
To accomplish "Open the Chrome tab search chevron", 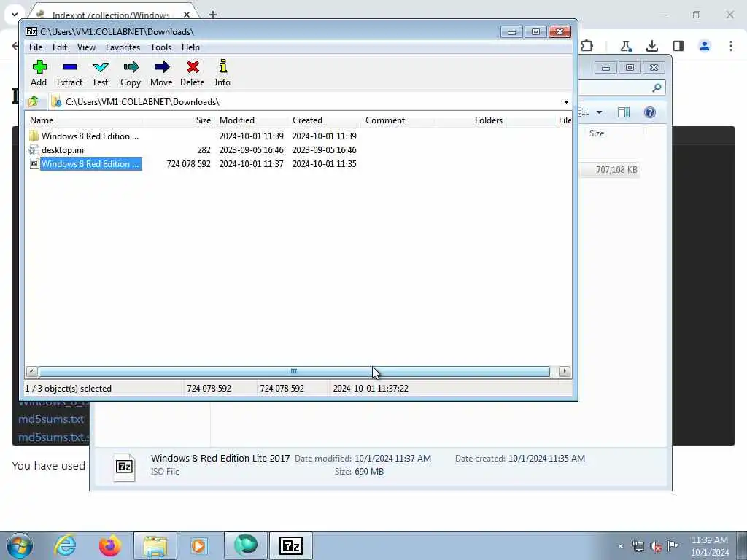I will point(15,15).
